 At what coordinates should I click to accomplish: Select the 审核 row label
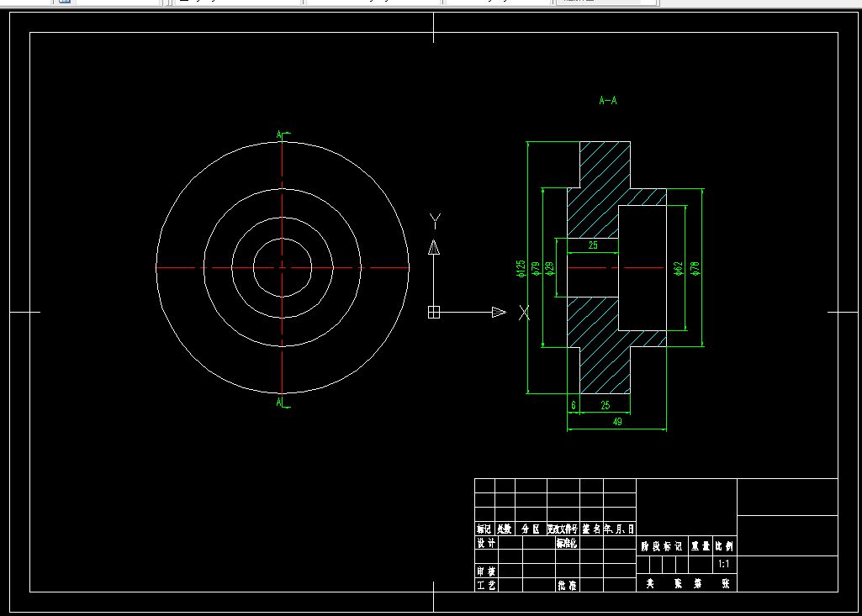[x=486, y=571]
